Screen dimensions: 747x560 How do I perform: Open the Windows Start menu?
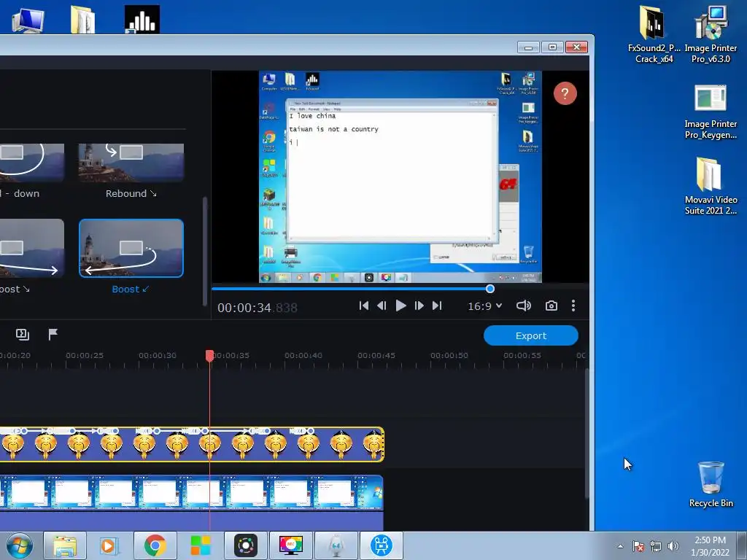pos(20,545)
